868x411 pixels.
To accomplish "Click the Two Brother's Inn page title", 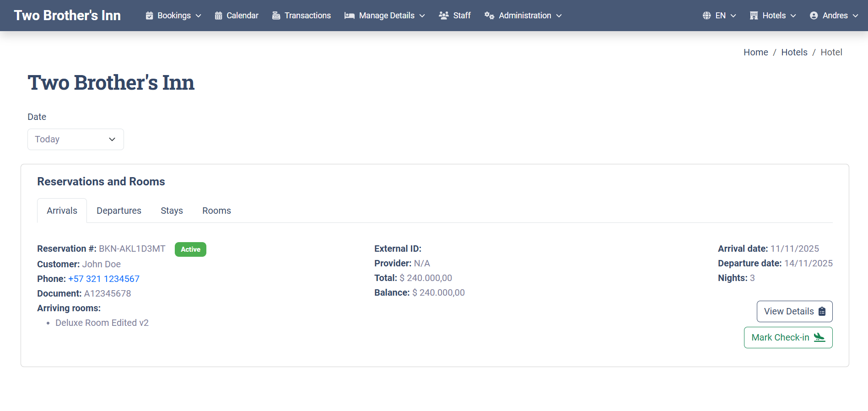I will [111, 83].
